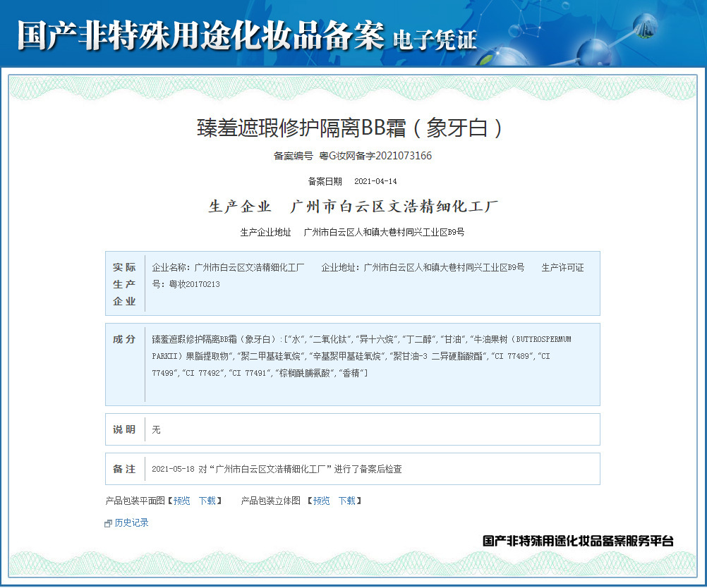Click the 实际生产企业 section label

pos(124,284)
